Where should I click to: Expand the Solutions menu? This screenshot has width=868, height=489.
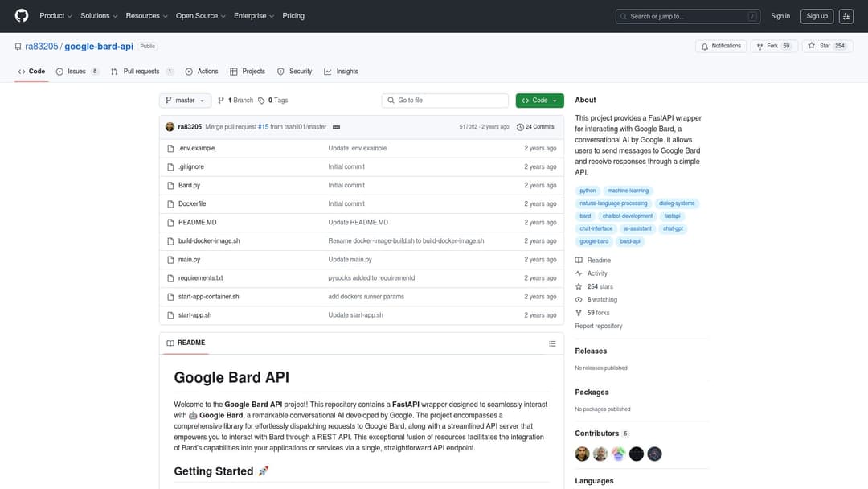99,16
